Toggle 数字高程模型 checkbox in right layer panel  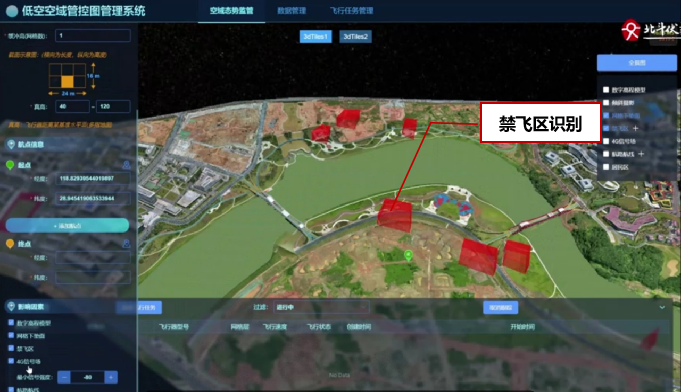[606, 90]
